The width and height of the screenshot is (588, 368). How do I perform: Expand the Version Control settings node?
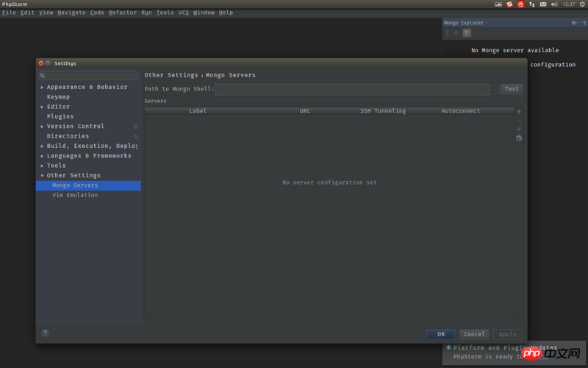[x=43, y=127]
